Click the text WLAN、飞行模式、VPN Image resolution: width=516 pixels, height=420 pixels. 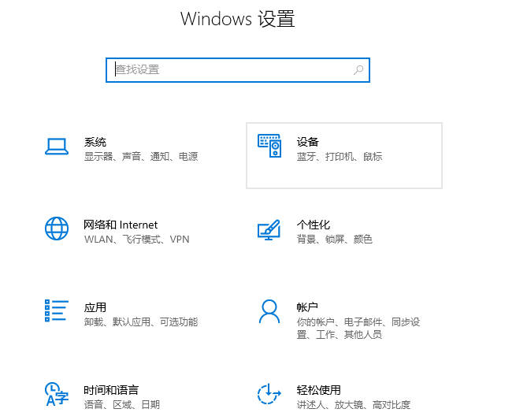tap(137, 240)
